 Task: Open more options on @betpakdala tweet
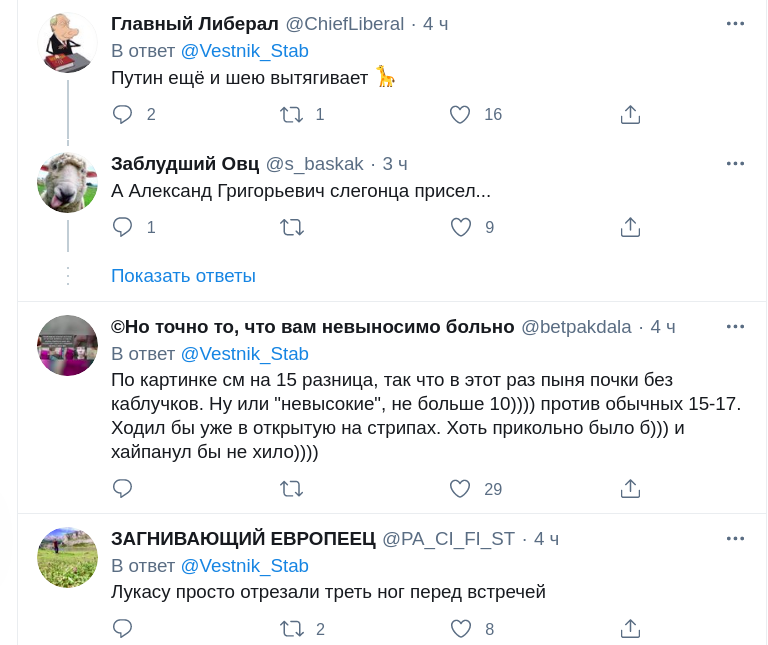(x=735, y=327)
